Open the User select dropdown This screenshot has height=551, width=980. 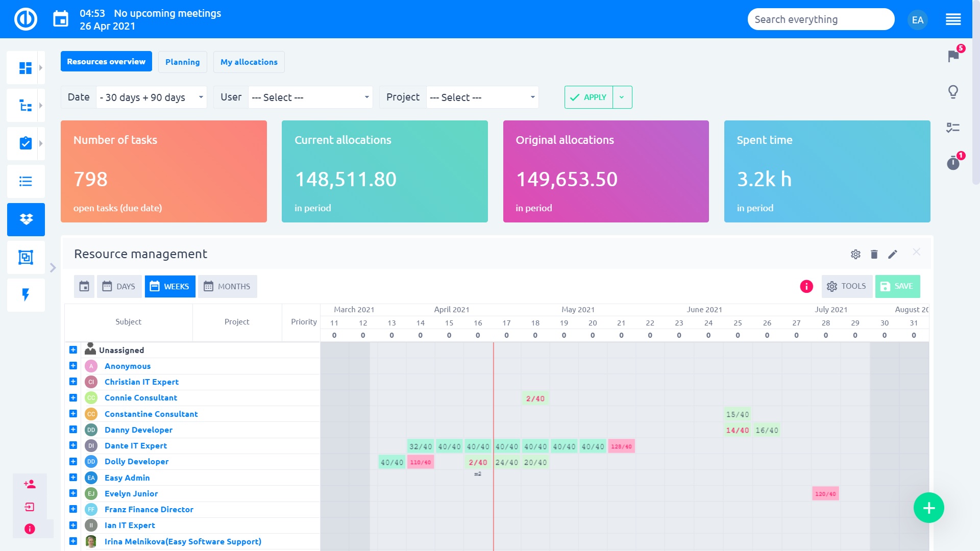310,97
